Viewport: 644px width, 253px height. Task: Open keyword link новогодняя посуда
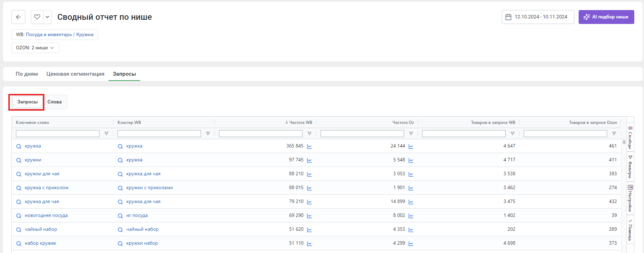[46, 216]
